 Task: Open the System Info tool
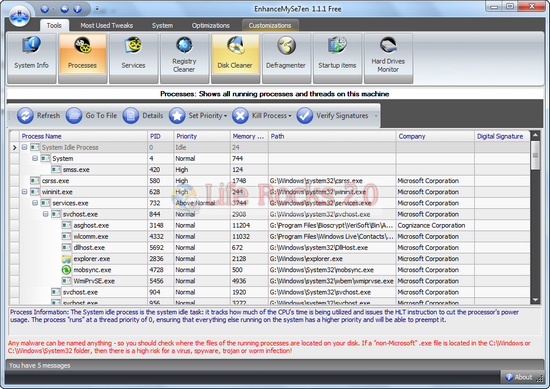pos(32,58)
